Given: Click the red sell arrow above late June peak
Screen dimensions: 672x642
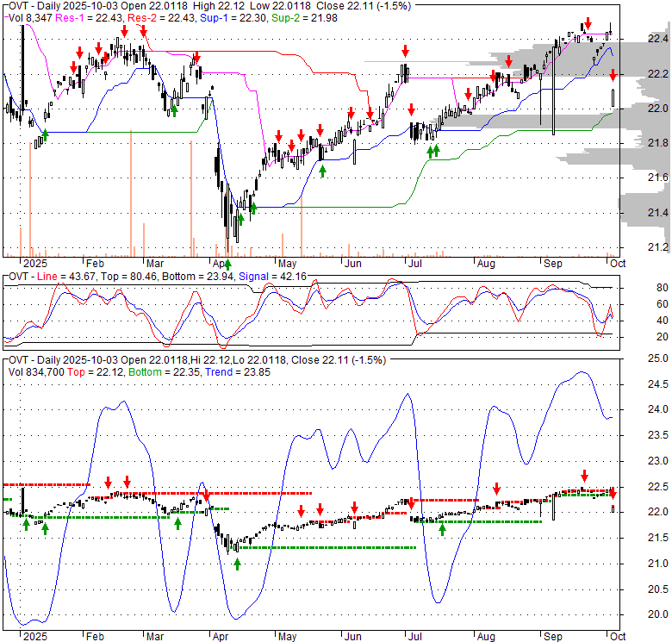Looking at the screenshot, I should 405,52.
